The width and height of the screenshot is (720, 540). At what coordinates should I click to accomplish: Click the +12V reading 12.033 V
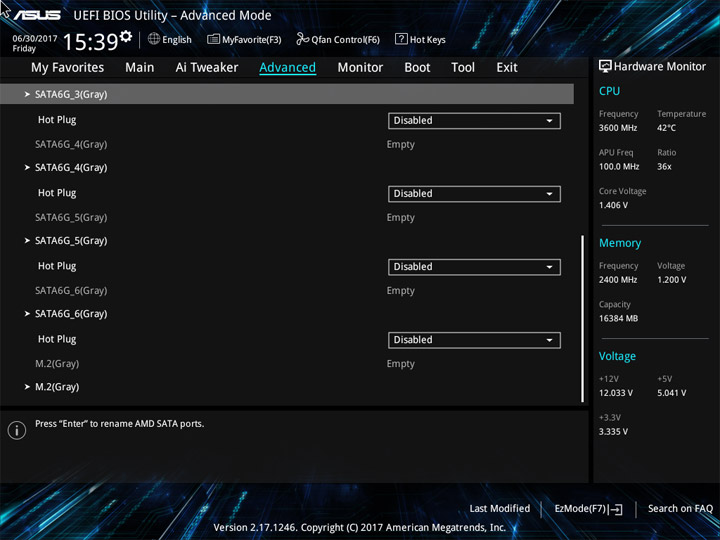coord(616,393)
